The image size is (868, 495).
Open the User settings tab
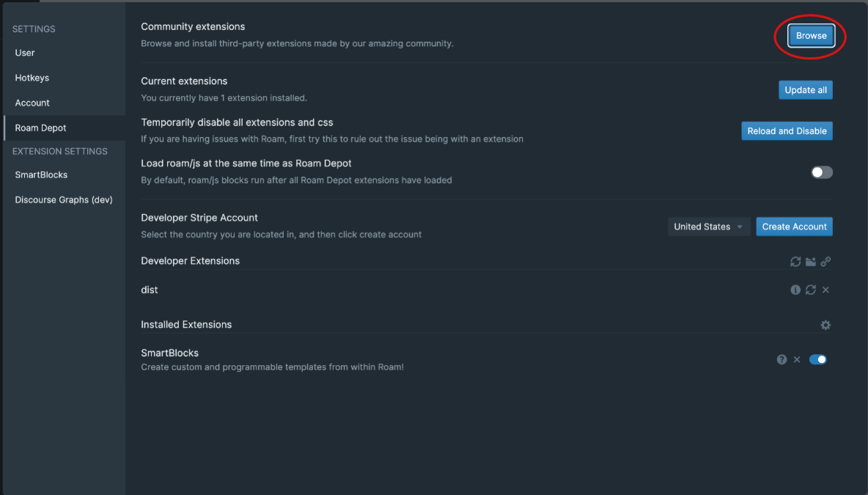[25, 53]
